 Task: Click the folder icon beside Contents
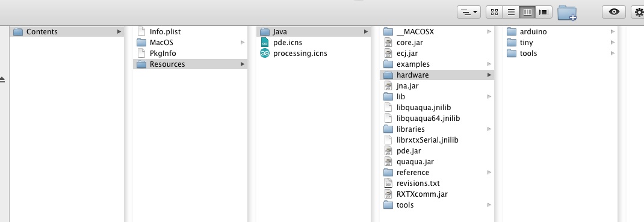18,32
